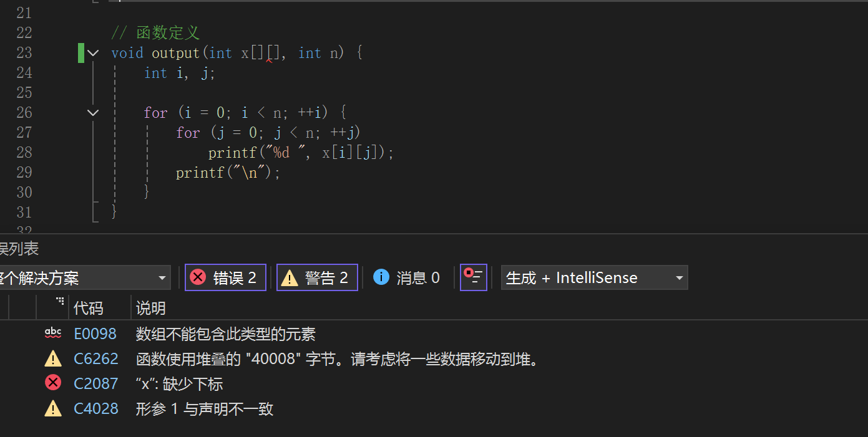Click the red error icon beside C2087
The image size is (868, 437).
pos(53,383)
